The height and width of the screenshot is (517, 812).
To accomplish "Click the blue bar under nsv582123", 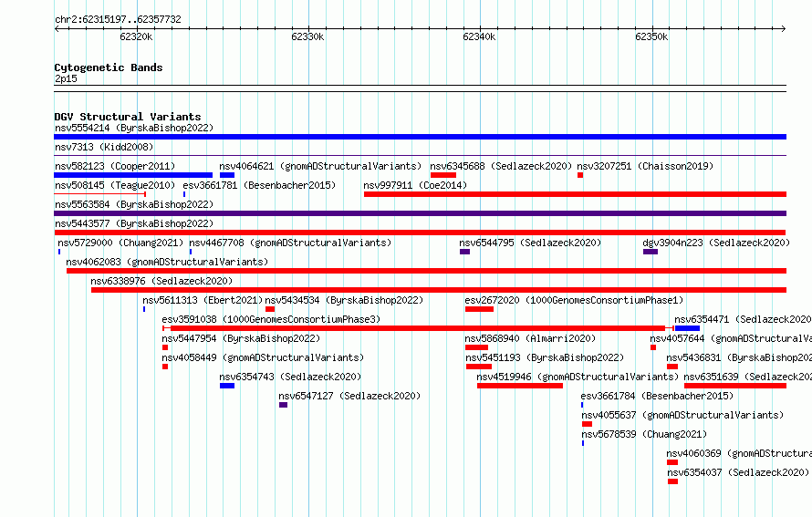I will (x=133, y=175).
